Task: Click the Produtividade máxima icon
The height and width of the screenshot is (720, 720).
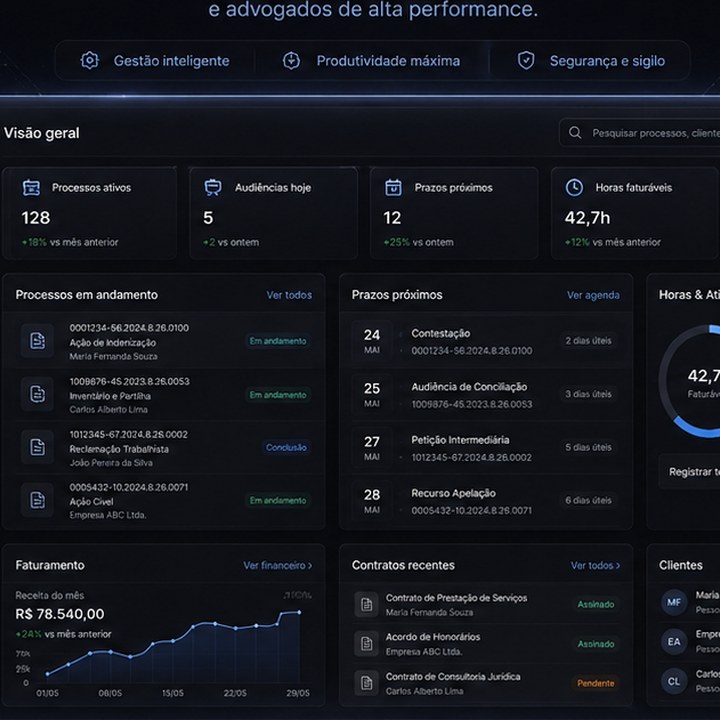Action: (x=291, y=60)
